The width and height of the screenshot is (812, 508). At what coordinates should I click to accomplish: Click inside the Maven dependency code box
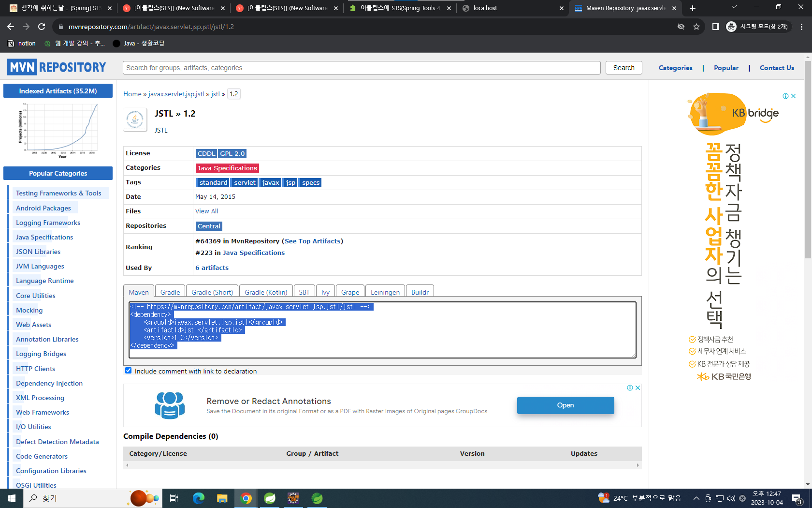(x=382, y=329)
